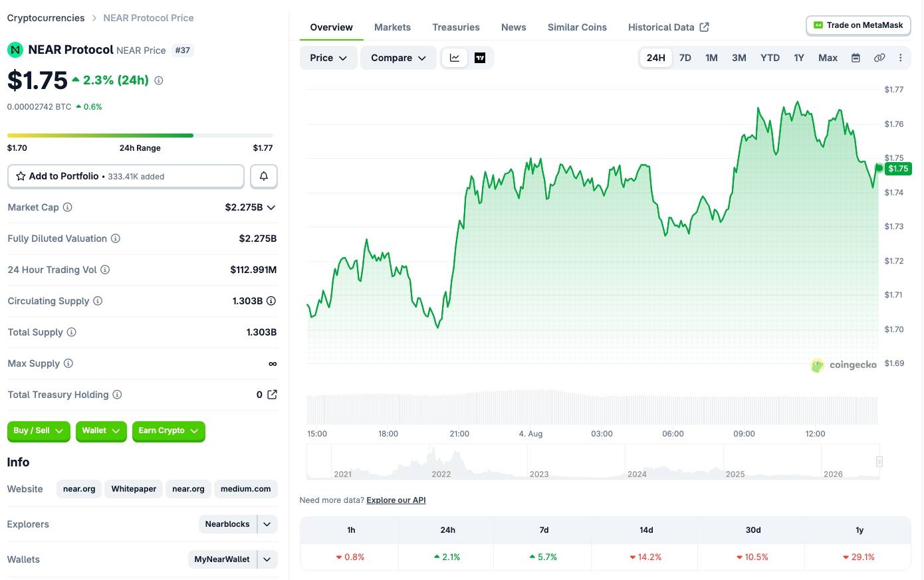Click the 1y 29.1% change value

[859, 557]
